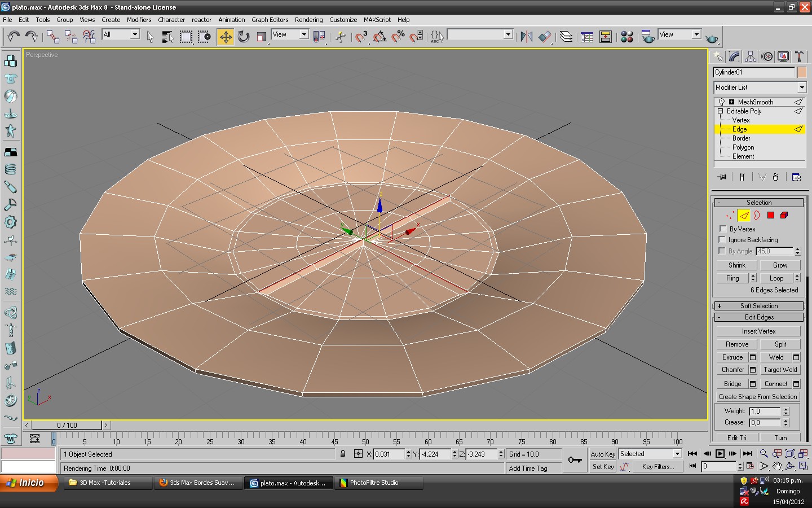The image size is (812, 508).
Task: Select the Move tool in the toolbar
Action: point(226,37)
